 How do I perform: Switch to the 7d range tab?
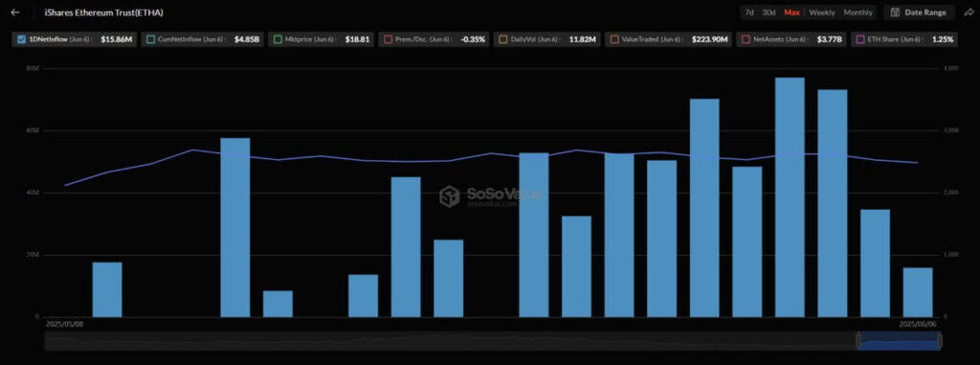pos(748,12)
